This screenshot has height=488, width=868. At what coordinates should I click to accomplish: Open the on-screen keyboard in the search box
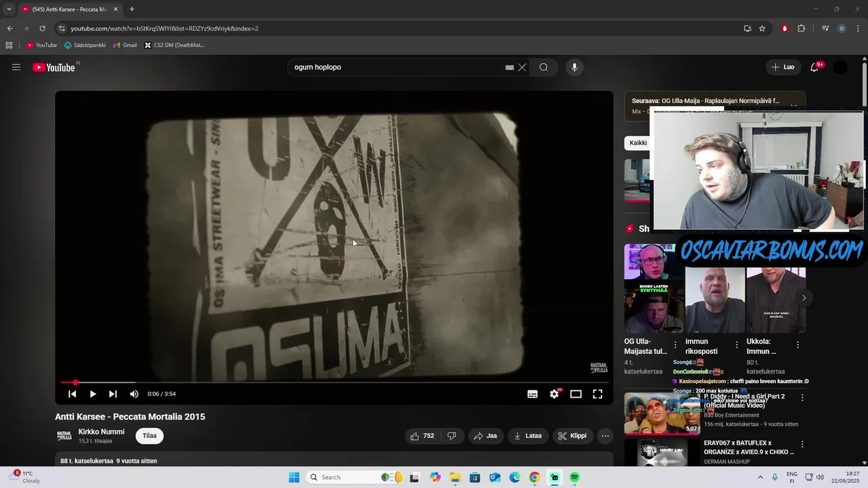click(x=509, y=67)
